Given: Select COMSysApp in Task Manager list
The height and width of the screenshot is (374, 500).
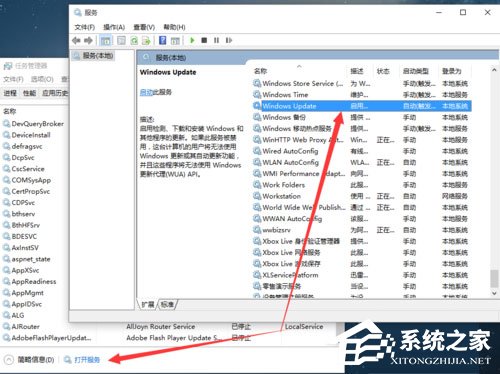Looking at the screenshot, I should [31, 180].
